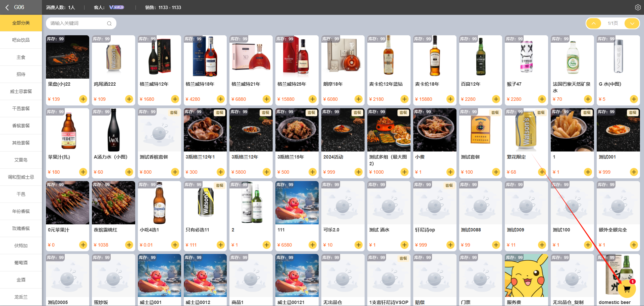This screenshot has width=644, height=306.
Task: Click price ¥ 15880 of 麦卡伦18年
Action: pyautogui.click(x=424, y=99)
